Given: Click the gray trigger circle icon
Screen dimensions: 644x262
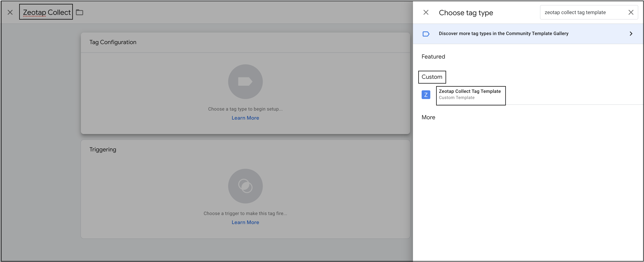Looking at the screenshot, I should click(245, 186).
